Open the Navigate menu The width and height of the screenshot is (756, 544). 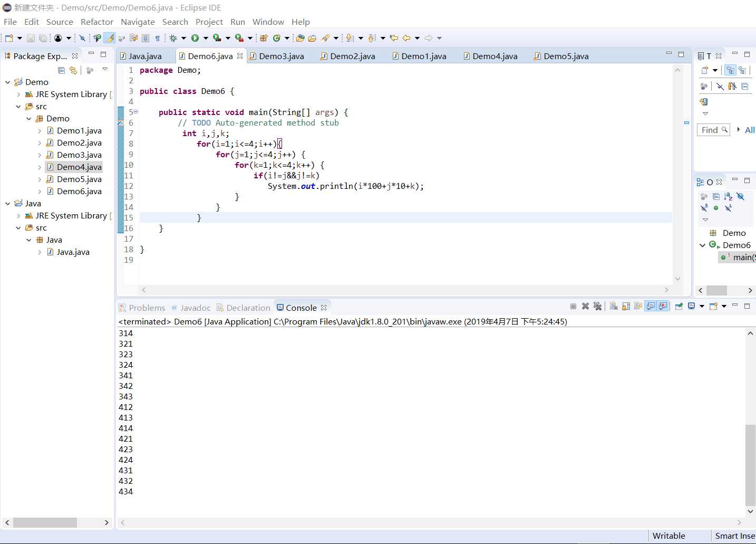[x=138, y=22]
